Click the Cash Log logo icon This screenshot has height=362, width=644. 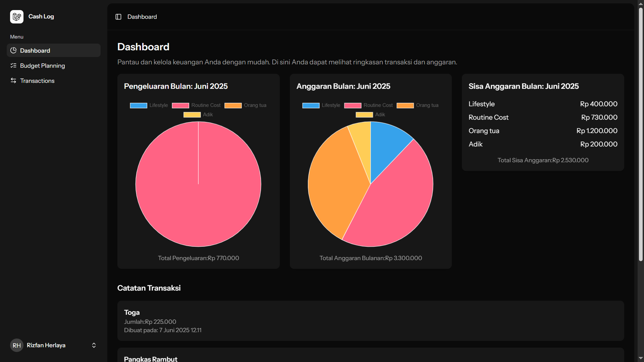[x=17, y=17]
